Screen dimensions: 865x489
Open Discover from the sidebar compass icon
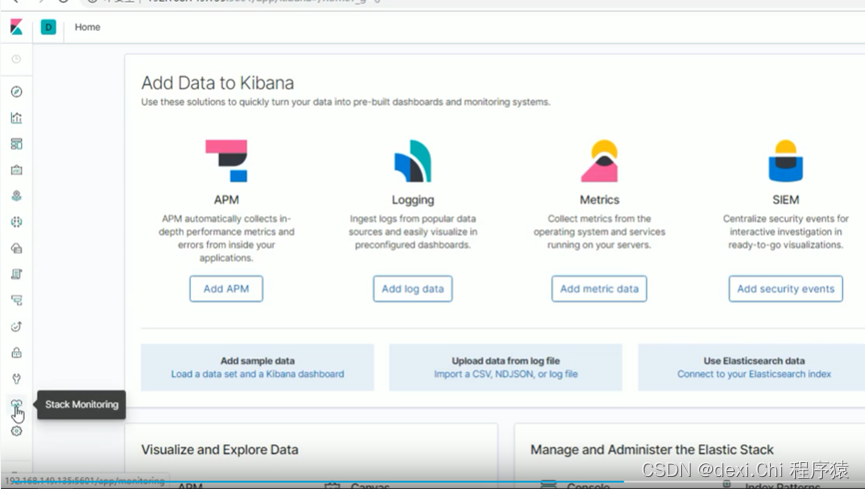coord(17,92)
